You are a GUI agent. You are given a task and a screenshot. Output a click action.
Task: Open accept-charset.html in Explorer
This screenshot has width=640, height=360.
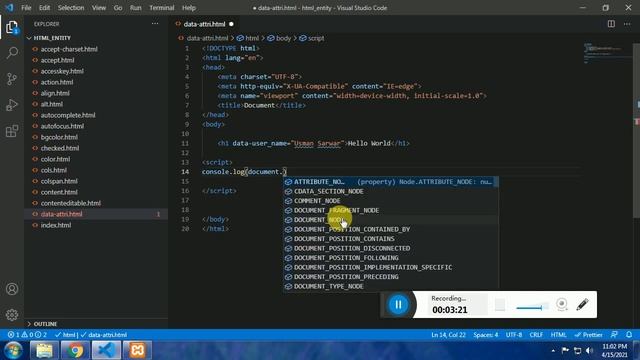[x=69, y=49]
